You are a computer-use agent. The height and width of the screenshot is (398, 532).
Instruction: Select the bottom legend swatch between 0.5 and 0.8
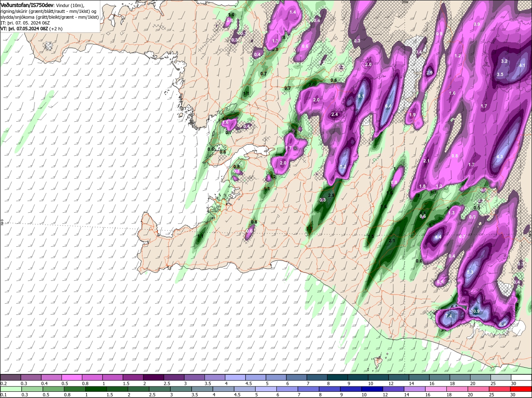(x=54, y=389)
